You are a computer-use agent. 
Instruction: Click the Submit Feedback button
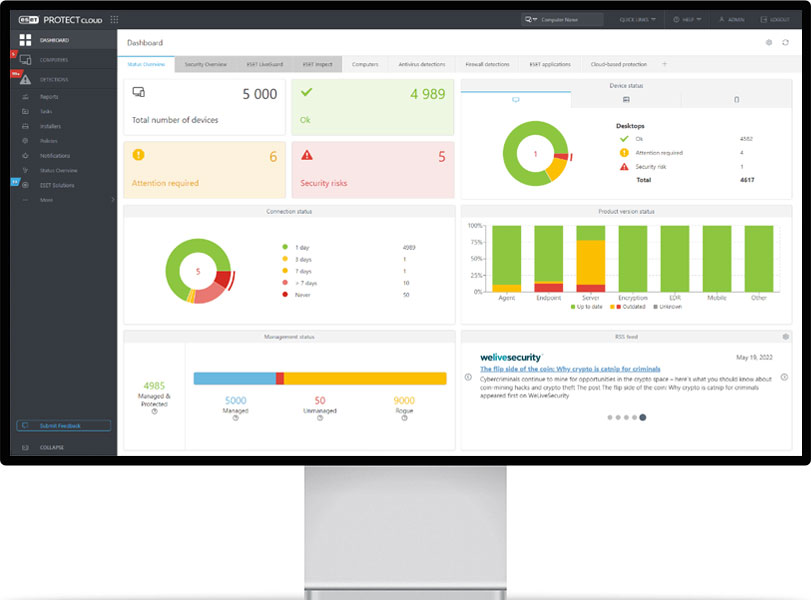(x=64, y=426)
